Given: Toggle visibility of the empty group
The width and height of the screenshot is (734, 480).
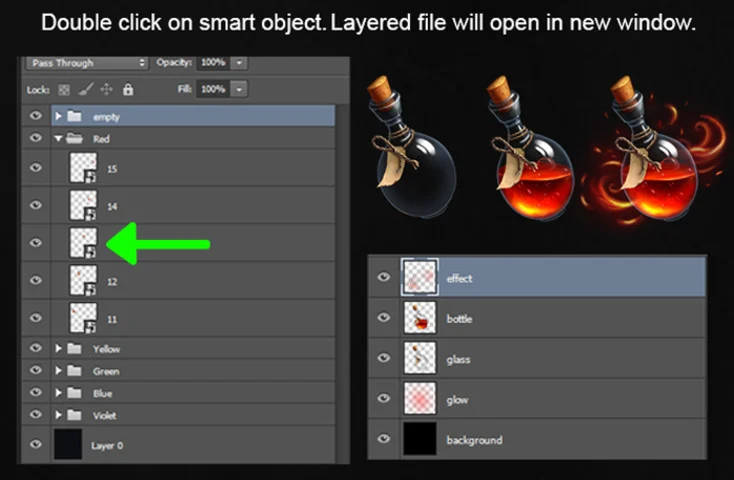Looking at the screenshot, I should click(36, 116).
